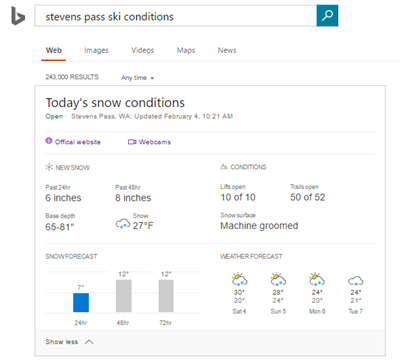Screen dimensions: 400x363
Task: Select the Web tab
Action: point(54,50)
